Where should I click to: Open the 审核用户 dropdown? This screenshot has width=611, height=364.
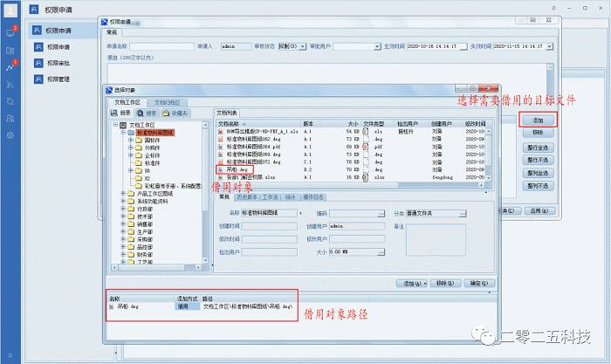click(375, 45)
